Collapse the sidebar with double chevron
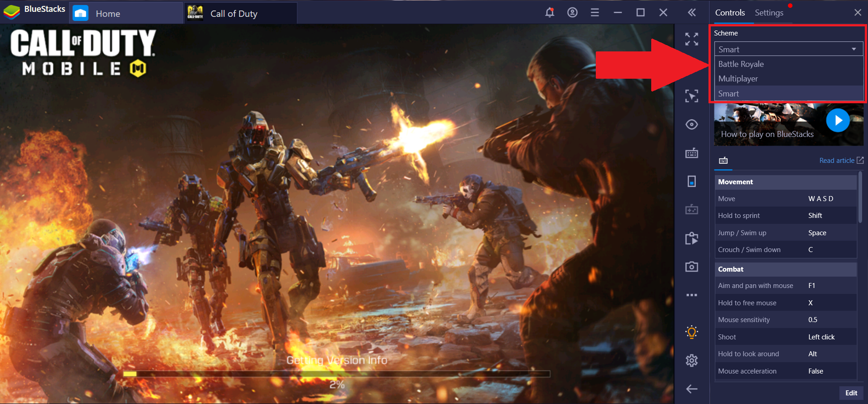The width and height of the screenshot is (868, 404). point(692,12)
